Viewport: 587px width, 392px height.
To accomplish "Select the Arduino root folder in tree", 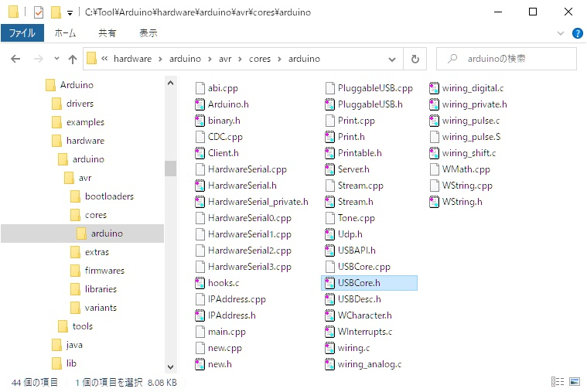I will click(77, 85).
